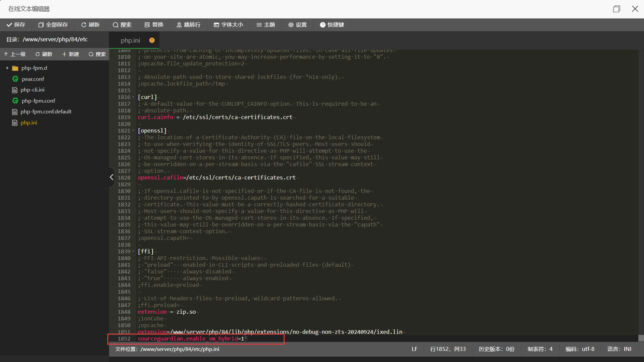The width and height of the screenshot is (644, 362).
Task: Click the 全部保存 (Save All) icon
Action: pos(53,24)
